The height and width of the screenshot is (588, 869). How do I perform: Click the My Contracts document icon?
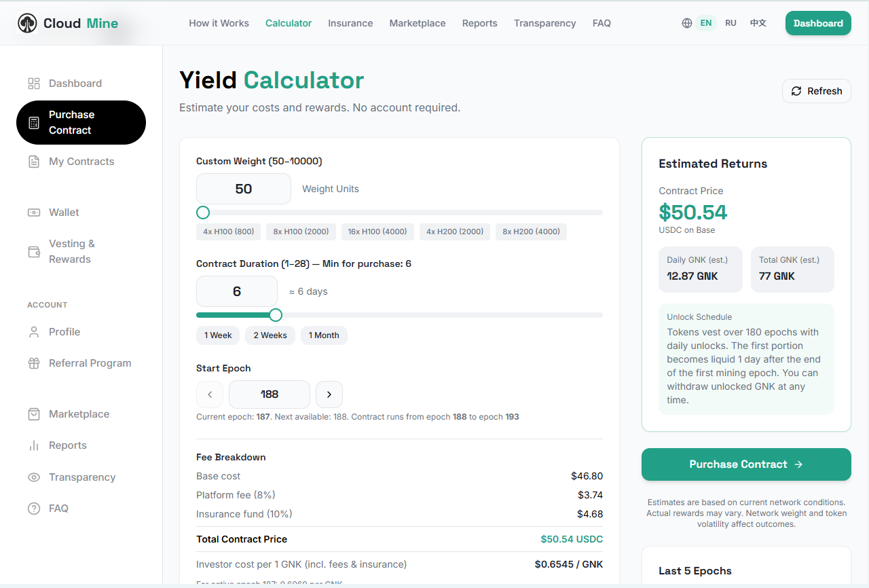[34, 162]
